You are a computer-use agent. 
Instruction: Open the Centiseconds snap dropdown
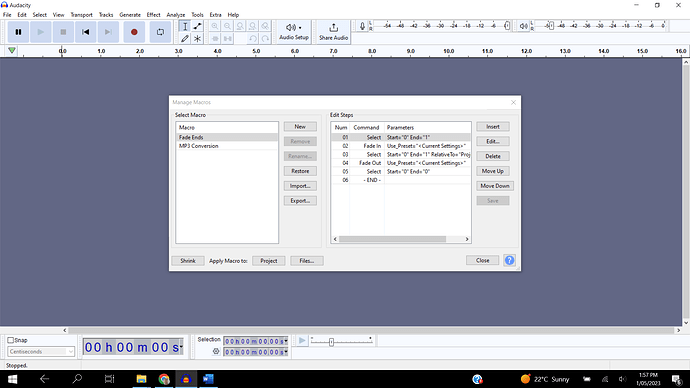[41, 351]
